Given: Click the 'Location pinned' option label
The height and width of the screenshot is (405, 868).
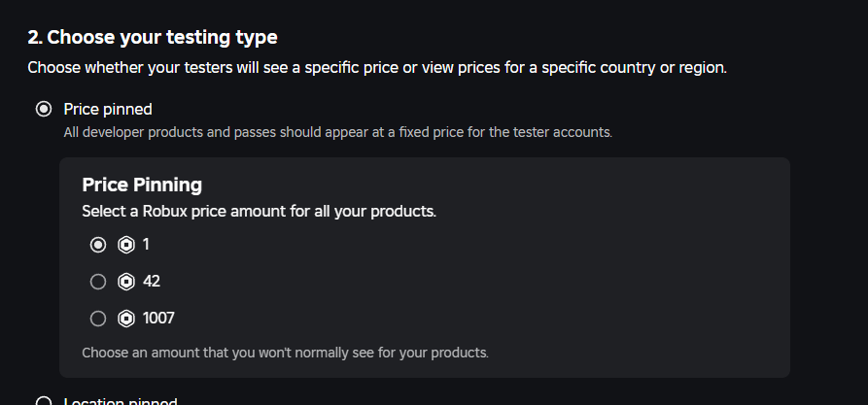Looking at the screenshot, I should pyautogui.click(x=121, y=402).
